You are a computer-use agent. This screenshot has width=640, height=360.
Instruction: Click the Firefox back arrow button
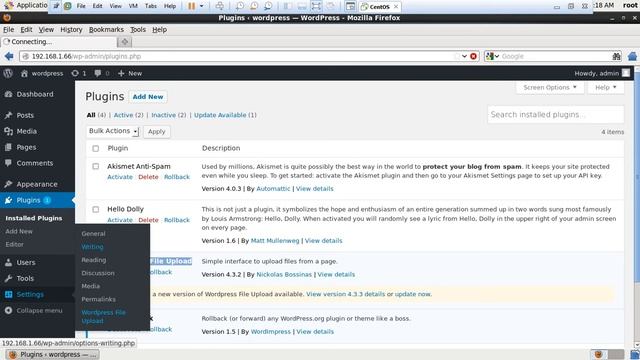coord(9,56)
